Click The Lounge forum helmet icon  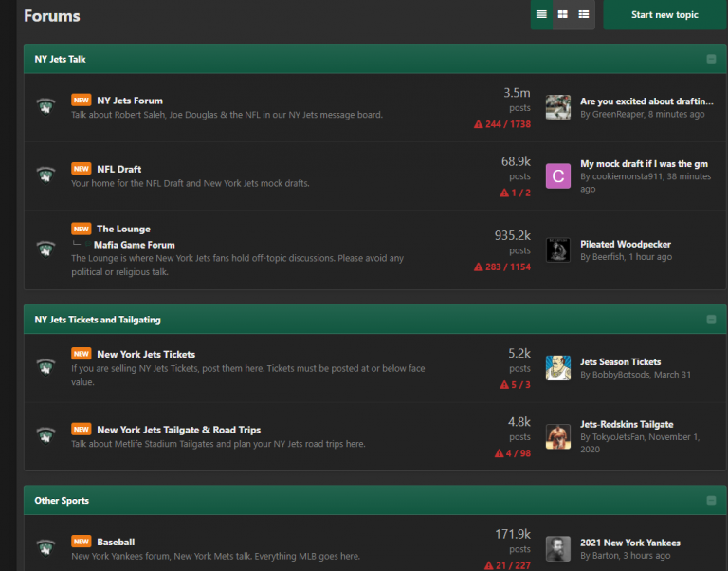[x=45, y=249]
